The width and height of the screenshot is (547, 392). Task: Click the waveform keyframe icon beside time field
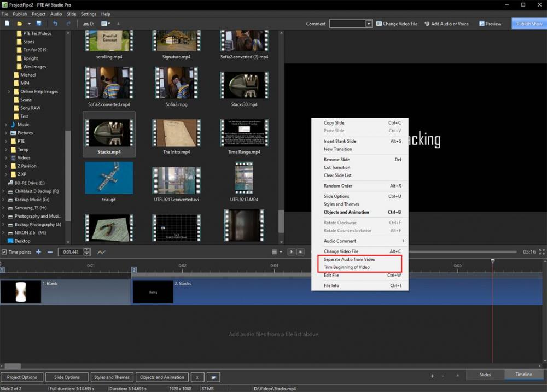click(101, 252)
